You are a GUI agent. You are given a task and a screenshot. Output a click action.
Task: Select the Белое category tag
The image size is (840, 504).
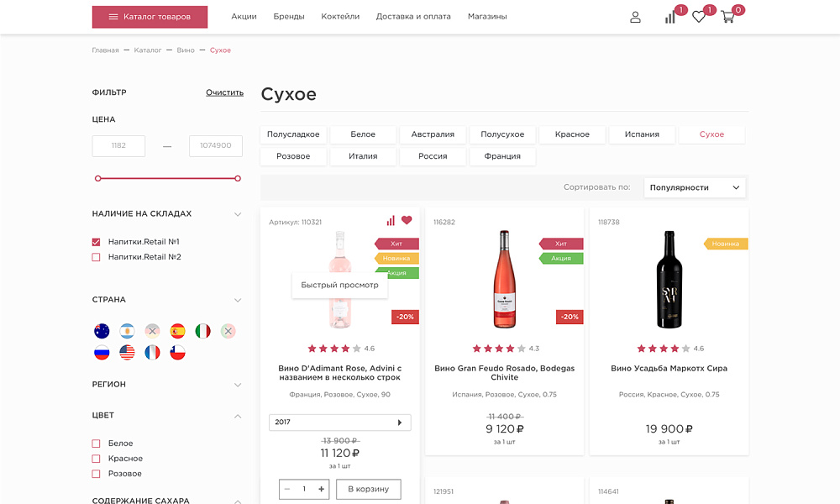(x=363, y=134)
